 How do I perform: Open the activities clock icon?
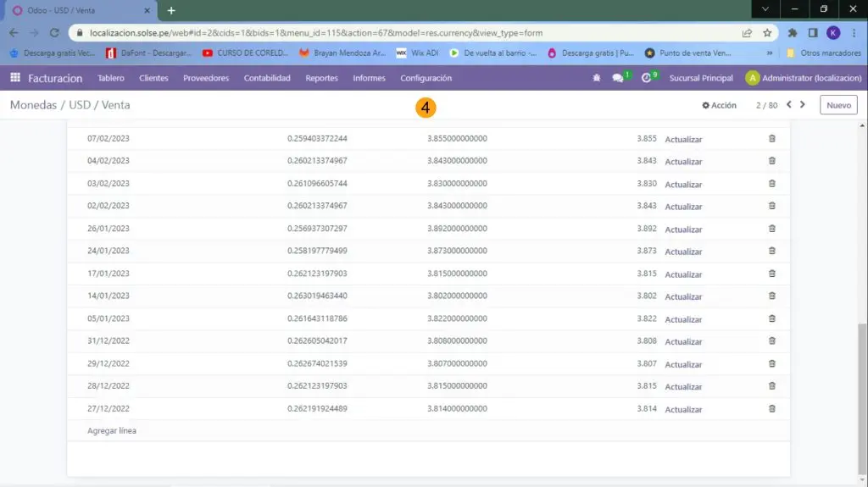(646, 78)
